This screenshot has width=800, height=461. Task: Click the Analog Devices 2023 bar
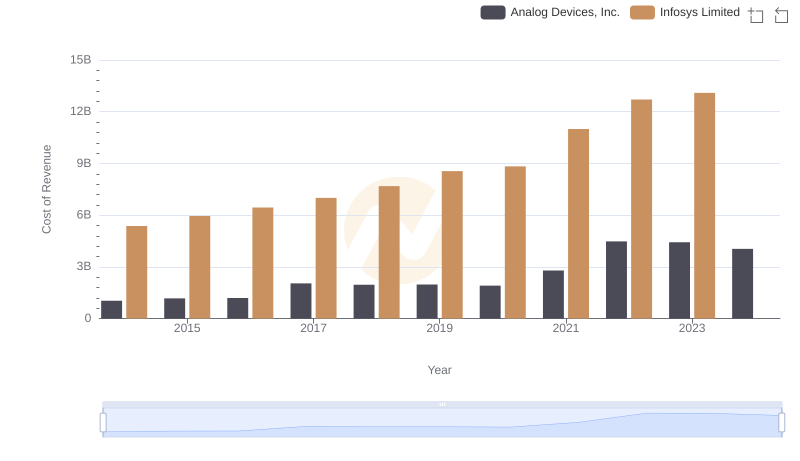[x=679, y=280]
